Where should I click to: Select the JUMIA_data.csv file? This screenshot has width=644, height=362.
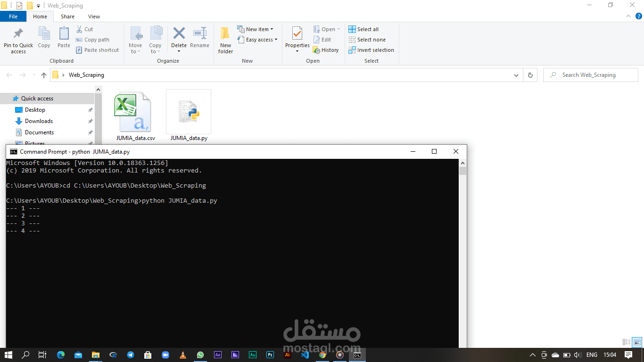coord(135,117)
